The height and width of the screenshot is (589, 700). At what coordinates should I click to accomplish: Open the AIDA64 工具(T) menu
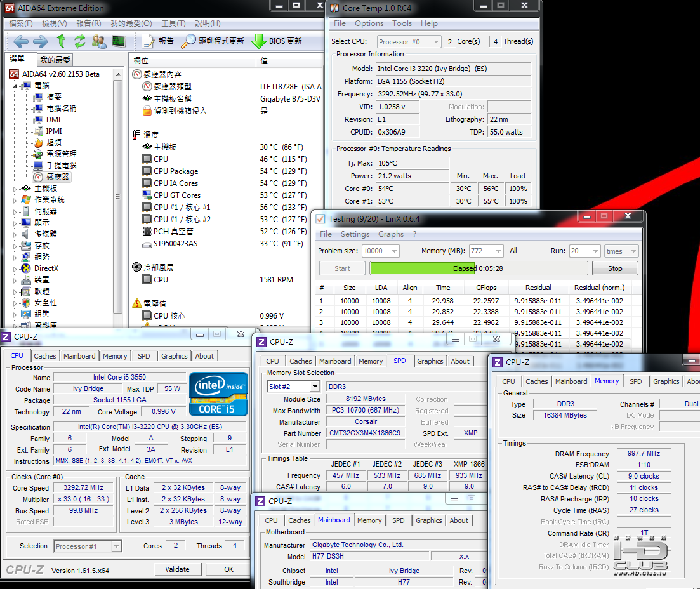(173, 23)
